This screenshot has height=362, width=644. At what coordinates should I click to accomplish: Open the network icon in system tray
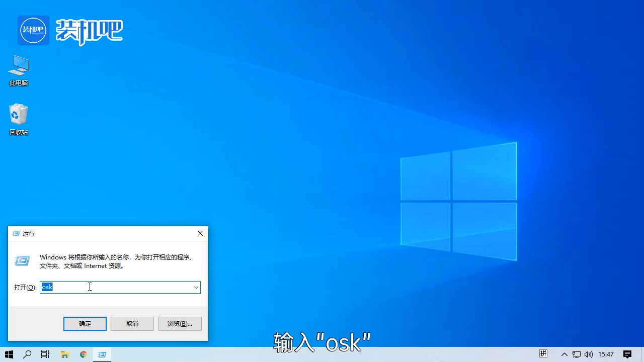coord(577,354)
